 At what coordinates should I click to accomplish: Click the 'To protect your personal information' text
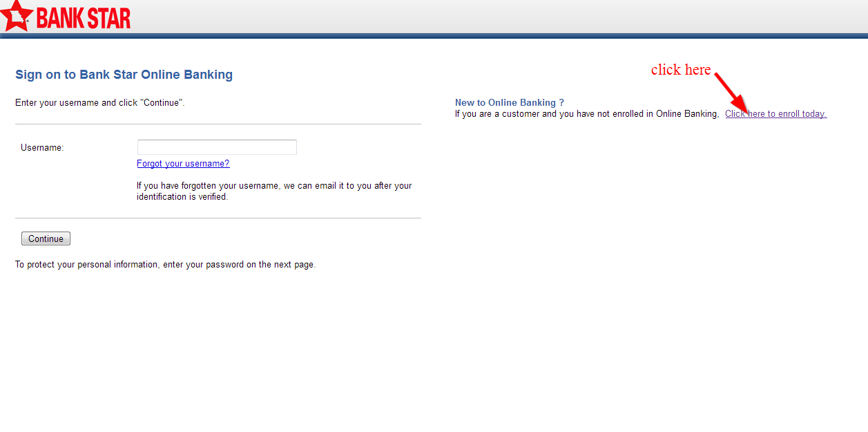[166, 265]
